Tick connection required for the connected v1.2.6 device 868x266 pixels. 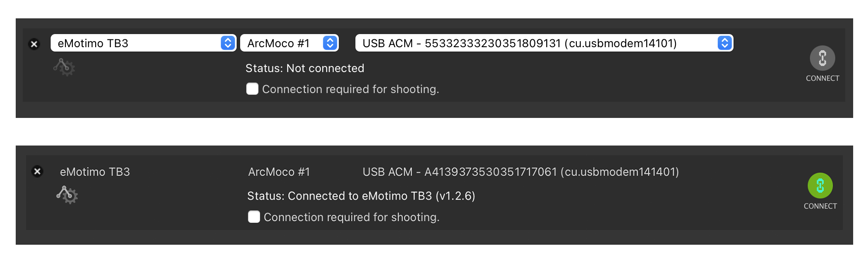pyautogui.click(x=254, y=217)
